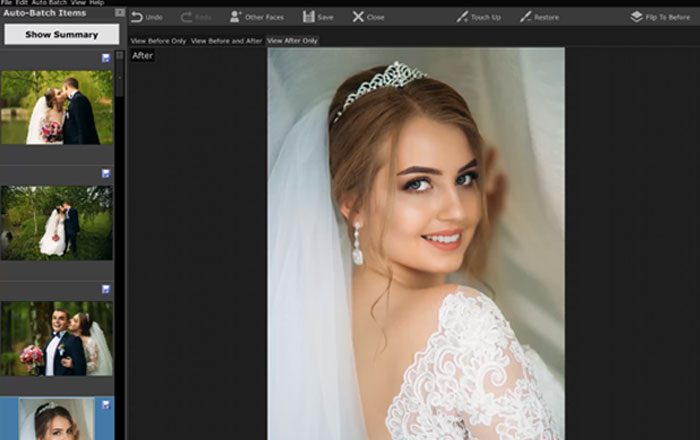Open Other Faces selection

(x=235, y=17)
